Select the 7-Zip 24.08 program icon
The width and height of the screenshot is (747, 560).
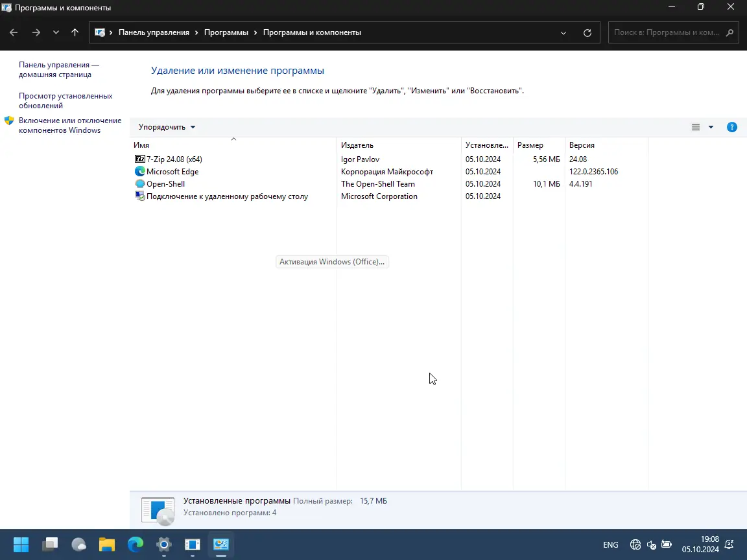[x=139, y=159]
